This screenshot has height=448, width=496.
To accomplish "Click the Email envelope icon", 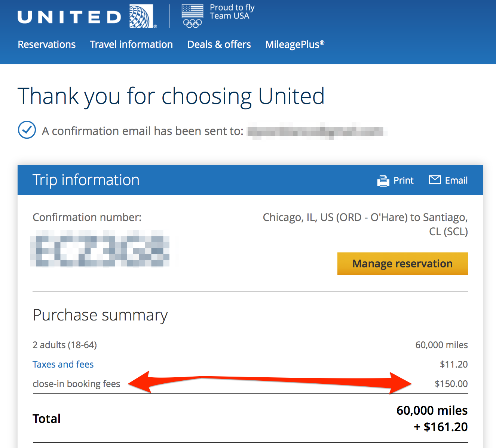I will (435, 180).
